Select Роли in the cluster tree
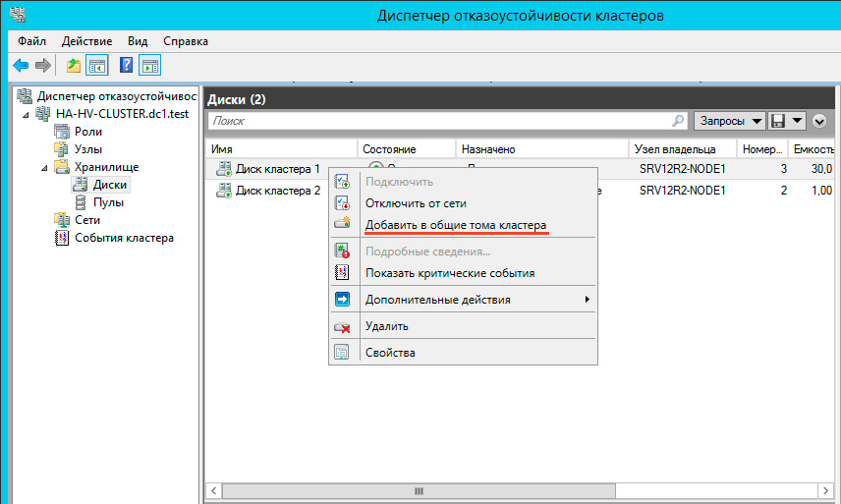841x504 pixels. tap(87, 131)
